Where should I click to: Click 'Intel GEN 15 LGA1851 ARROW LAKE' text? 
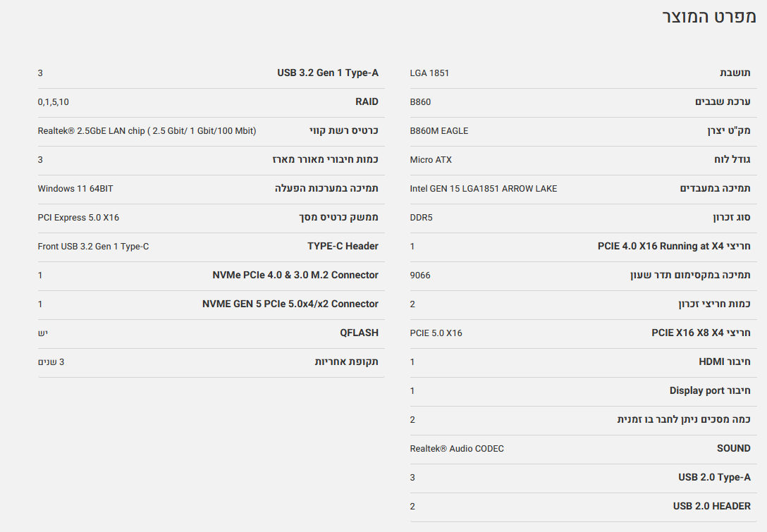pyautogui.click(x=483, y=189)
